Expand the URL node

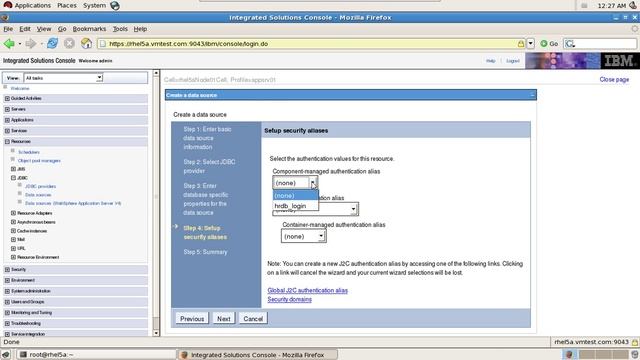(13, 248)
